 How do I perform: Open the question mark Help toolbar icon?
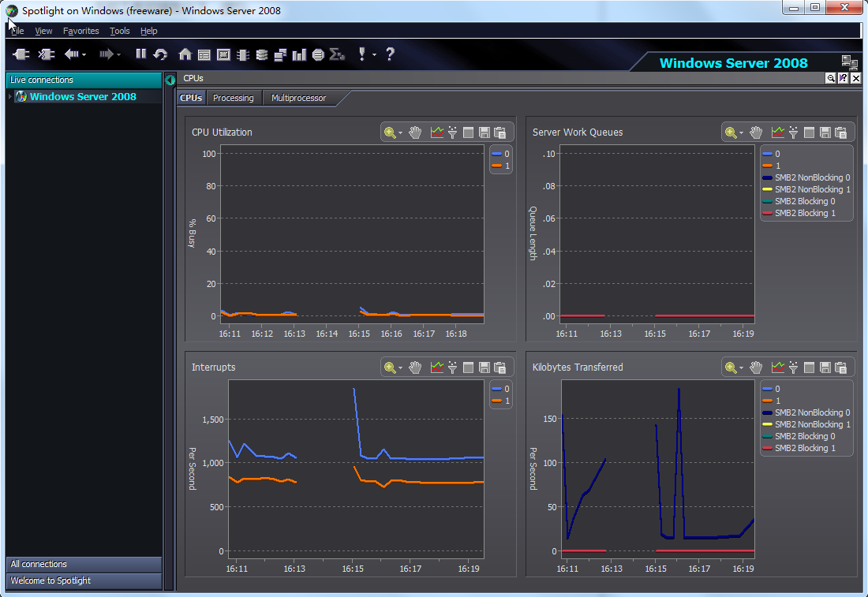(390, 54)
